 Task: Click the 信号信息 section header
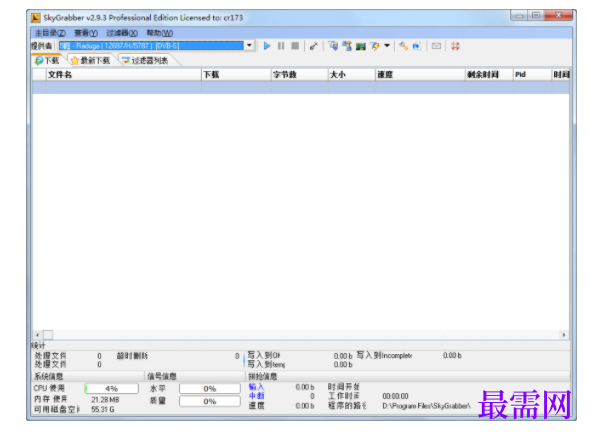(x=162, y=376)
